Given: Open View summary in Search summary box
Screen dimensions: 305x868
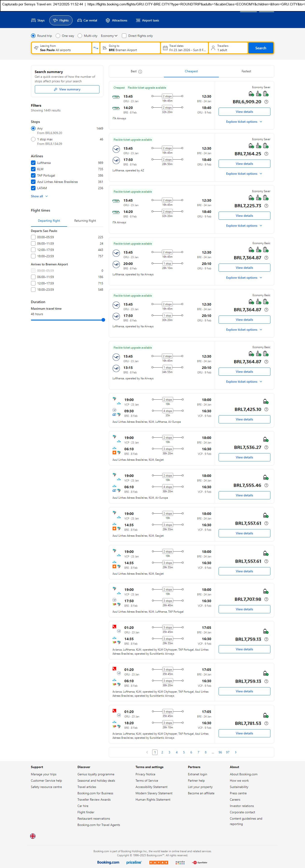Looking at the screenshot, I should point(67,89).
